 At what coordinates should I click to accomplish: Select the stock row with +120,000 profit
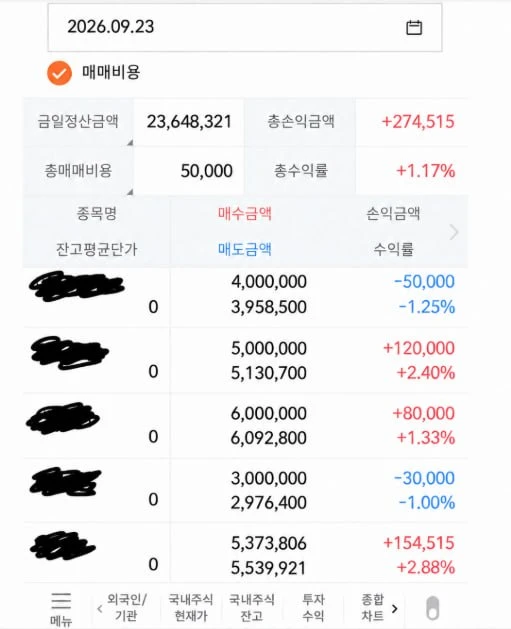tap(245, 361)
